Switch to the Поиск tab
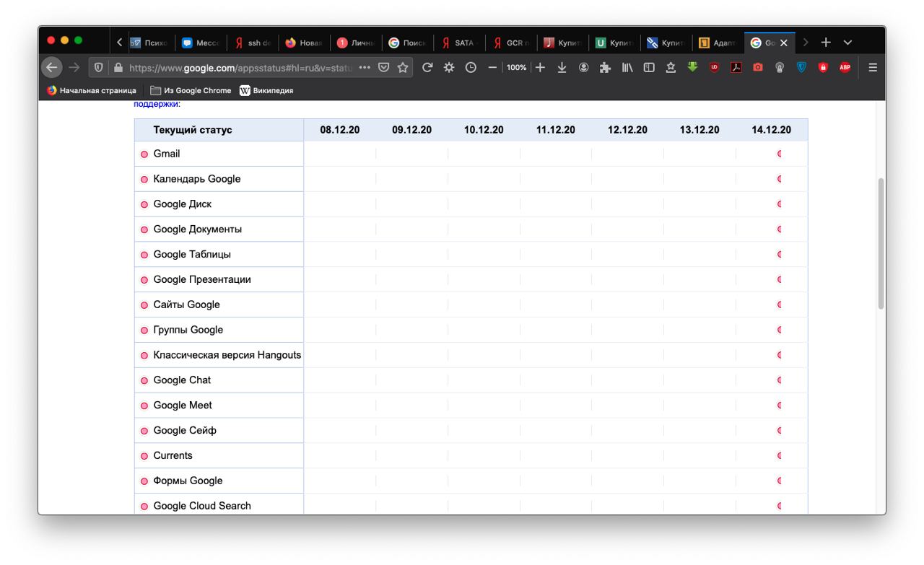Viewport: 924px width, 565px height. 407,43
